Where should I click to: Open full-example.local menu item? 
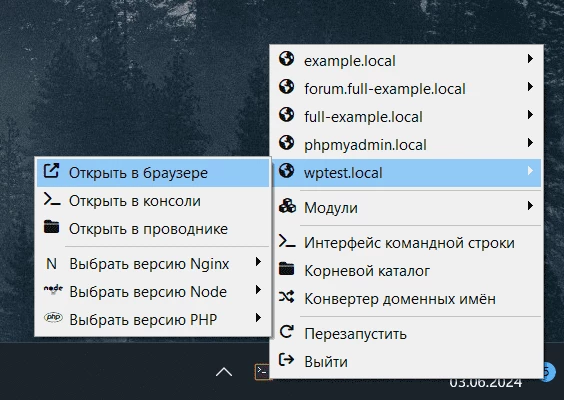[x=406, y=117]
